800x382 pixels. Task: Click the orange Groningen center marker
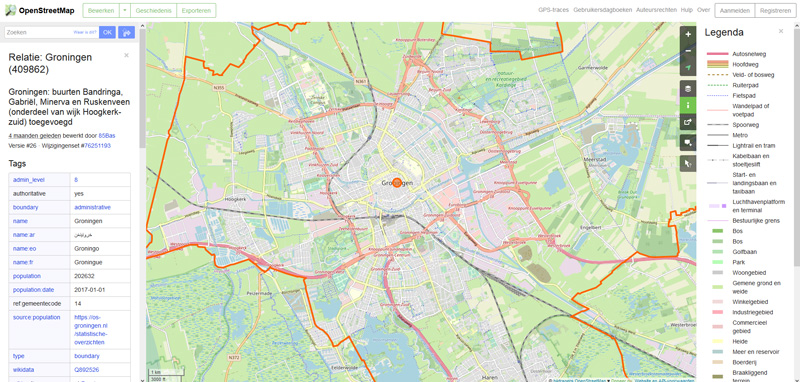click(x=397, y=183)
